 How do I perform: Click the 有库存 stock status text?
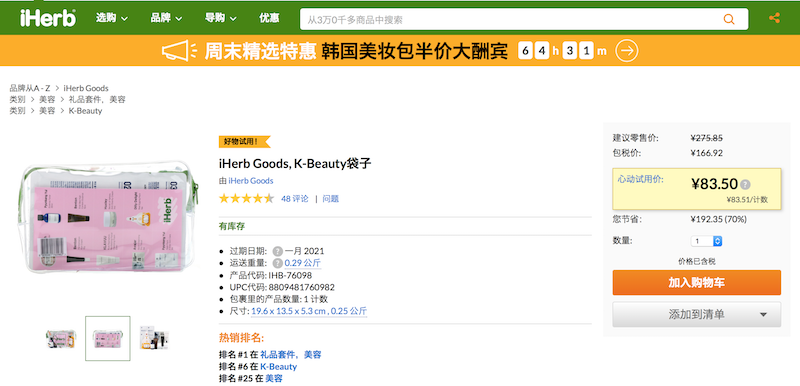coord(232,226)
